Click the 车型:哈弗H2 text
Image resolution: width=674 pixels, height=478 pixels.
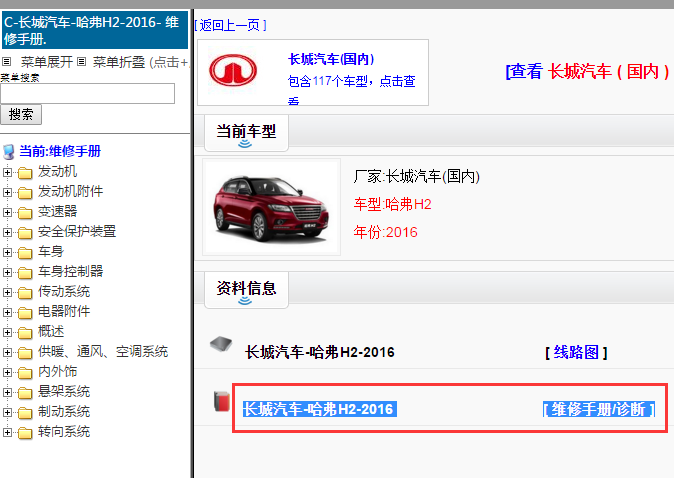click(392, 204)
